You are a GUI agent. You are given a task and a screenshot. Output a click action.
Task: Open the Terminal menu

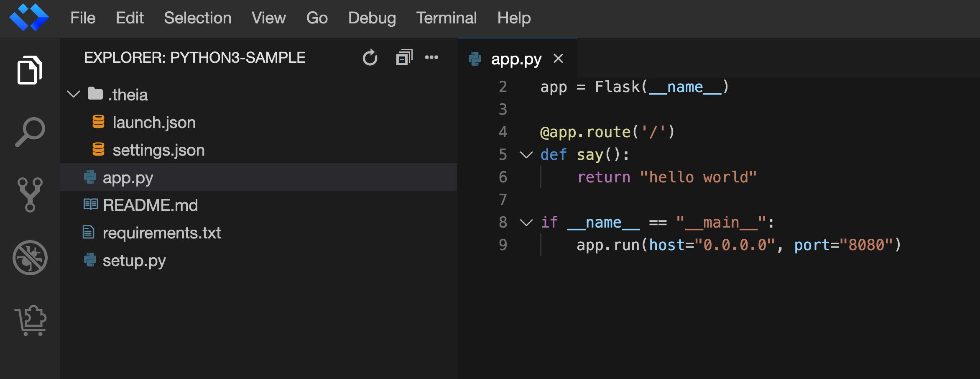446,18
